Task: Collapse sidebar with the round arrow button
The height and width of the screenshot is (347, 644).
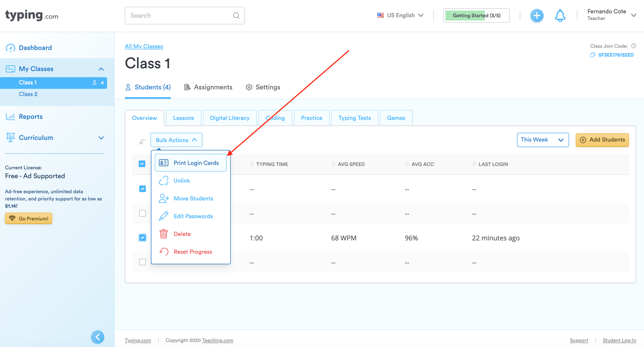Action: (x=98, y=337)
